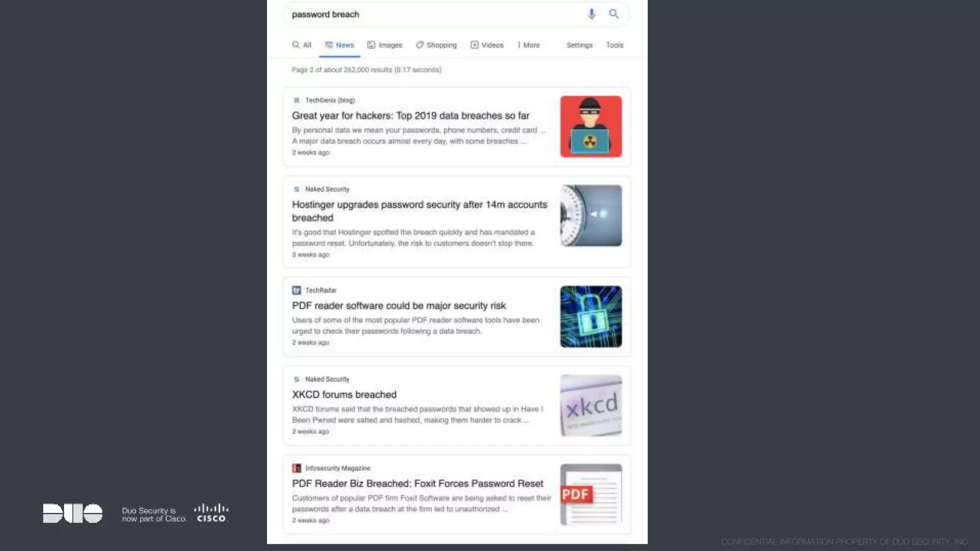Select the Videos tab
Viewport: 980px width, 551px height.
pos(487,45)
